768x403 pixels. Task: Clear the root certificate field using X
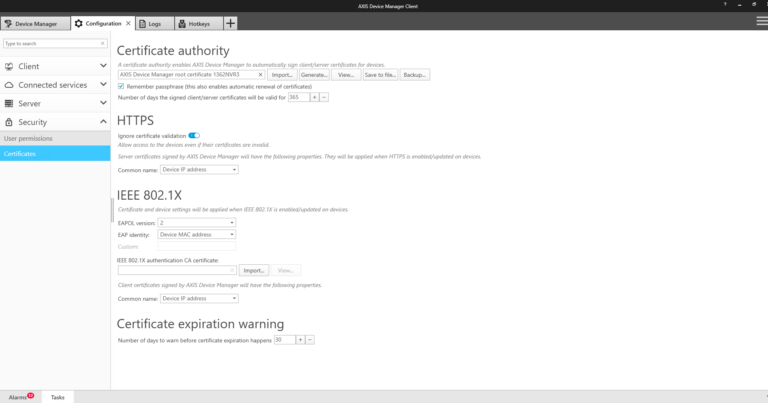[x=261, y=74]
